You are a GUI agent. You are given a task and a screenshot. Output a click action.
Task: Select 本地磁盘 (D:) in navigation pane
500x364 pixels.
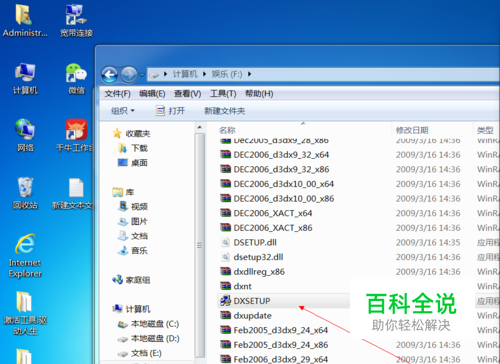pos(149,338)
